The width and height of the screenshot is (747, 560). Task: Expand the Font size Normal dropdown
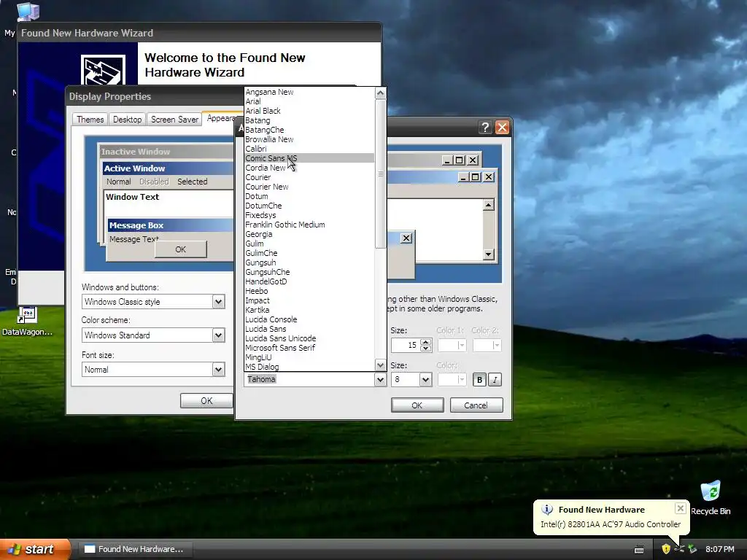point(218,369)
